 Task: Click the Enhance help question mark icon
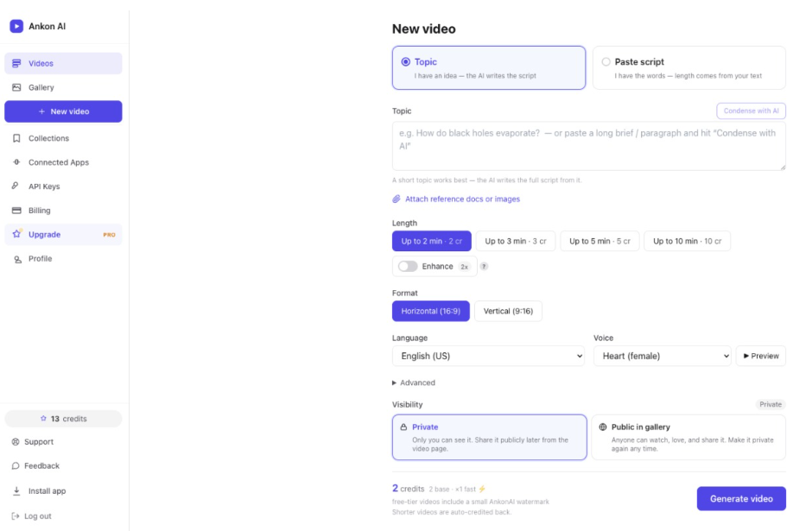pyautogui.click(x=484, y=267)
